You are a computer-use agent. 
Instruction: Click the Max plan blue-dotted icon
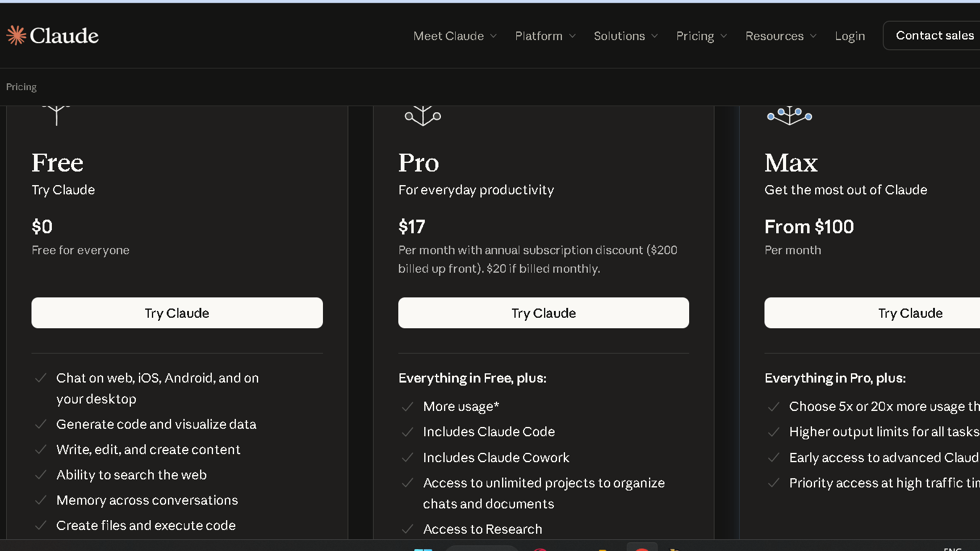(789, 115)
